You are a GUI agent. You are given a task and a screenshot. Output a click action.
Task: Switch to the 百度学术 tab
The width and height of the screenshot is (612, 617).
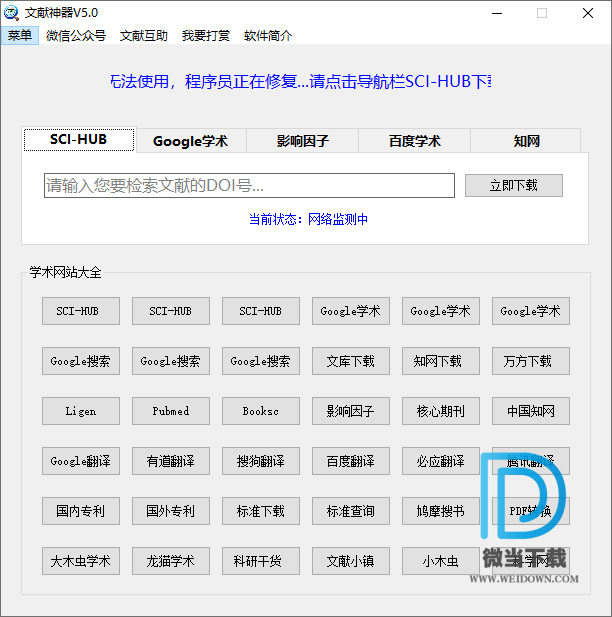[x=414, y=141]
